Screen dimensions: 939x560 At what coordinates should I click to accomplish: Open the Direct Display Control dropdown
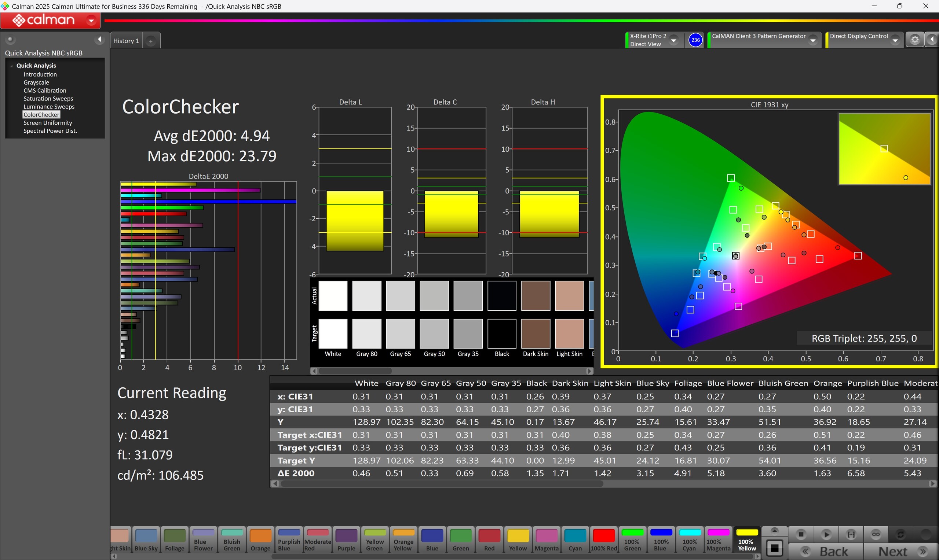pyautogui.click(x=895, y=40)
